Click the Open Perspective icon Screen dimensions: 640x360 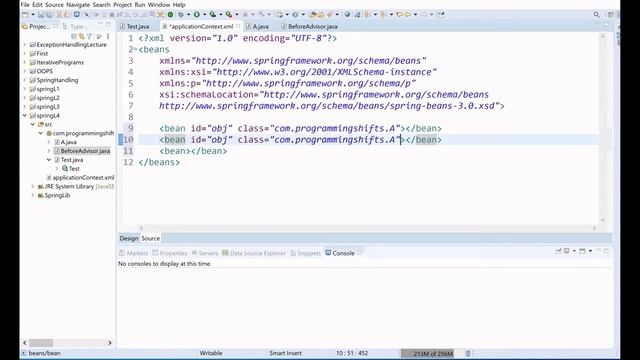(611, 15)
